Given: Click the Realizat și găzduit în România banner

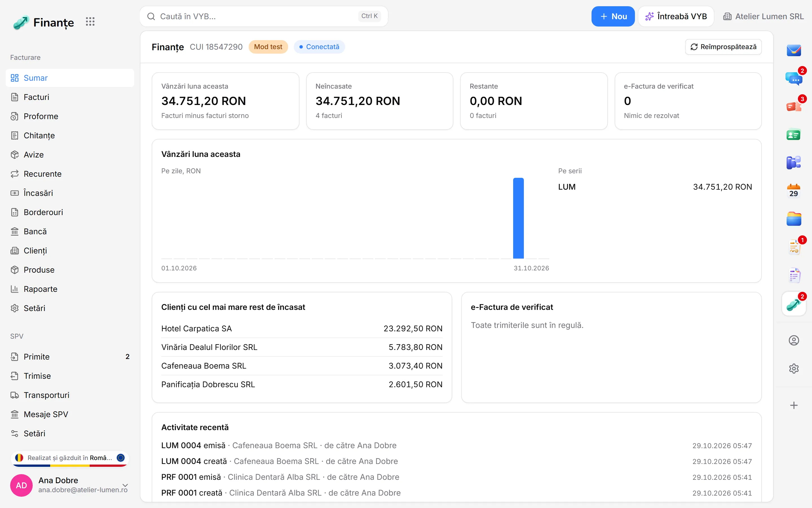Looking at the screenshot, I should (x=70, y=458).
